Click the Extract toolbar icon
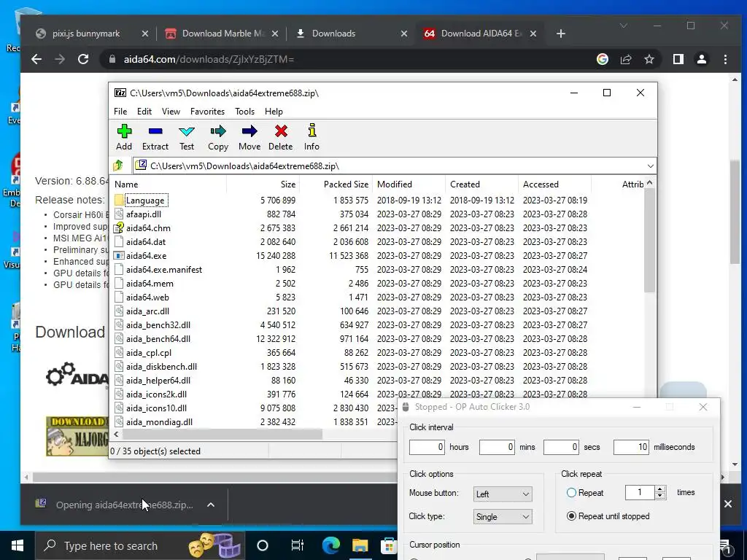Screen dimensions: 747x560 [155, 137]
